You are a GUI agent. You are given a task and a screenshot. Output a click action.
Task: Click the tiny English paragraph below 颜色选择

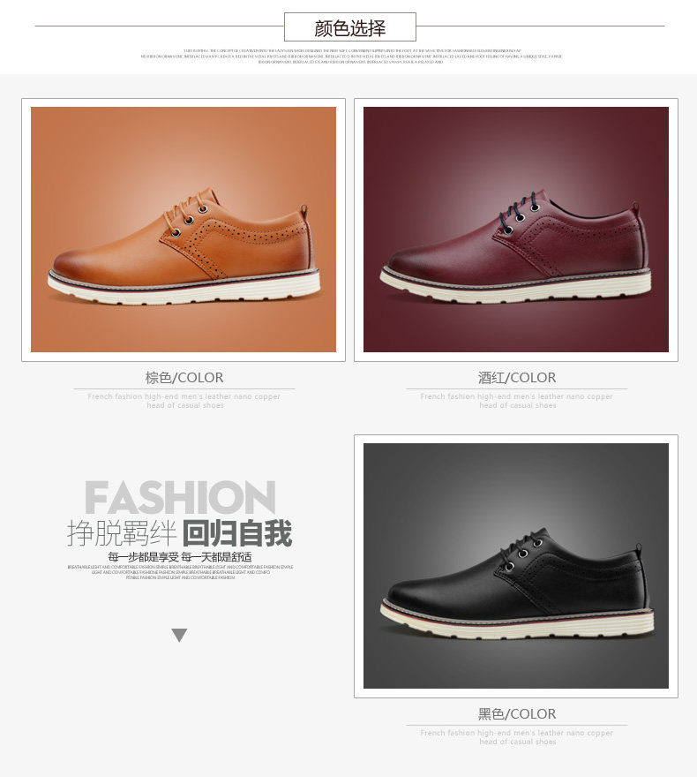click(x=351, y=57)
